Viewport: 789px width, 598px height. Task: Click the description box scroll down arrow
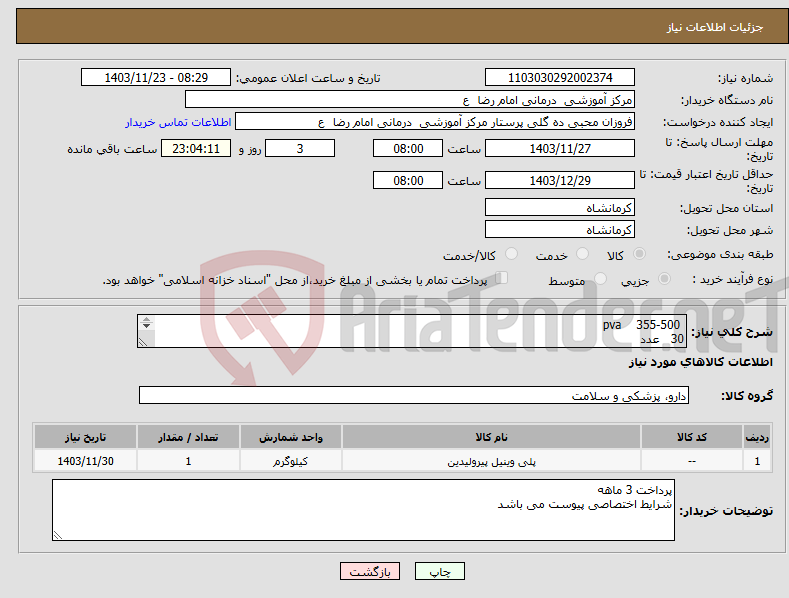point(146,326)
